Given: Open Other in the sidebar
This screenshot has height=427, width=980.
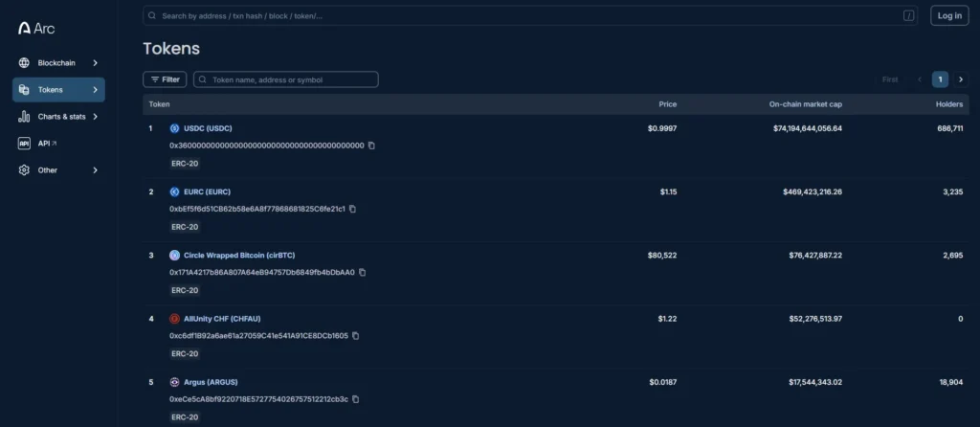Looking at the screenshot, I should point(58,170).
